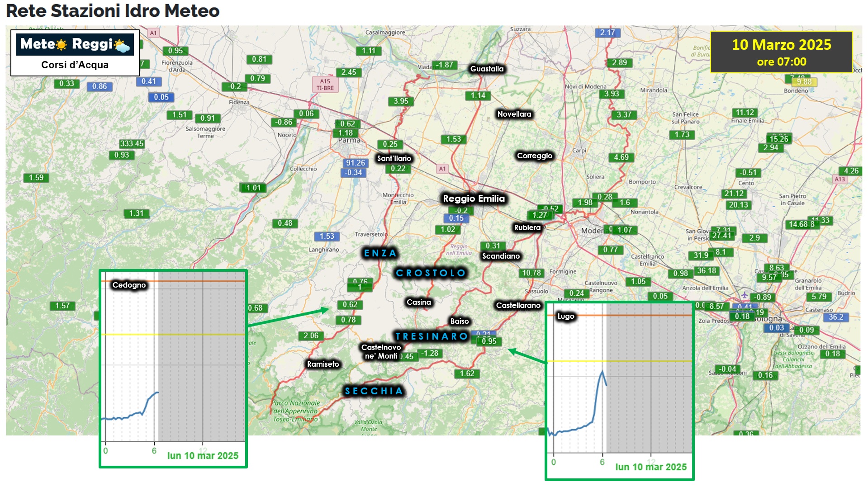
Task: Open the -1.87 marker near Guastalla
Action: [444, 65]
